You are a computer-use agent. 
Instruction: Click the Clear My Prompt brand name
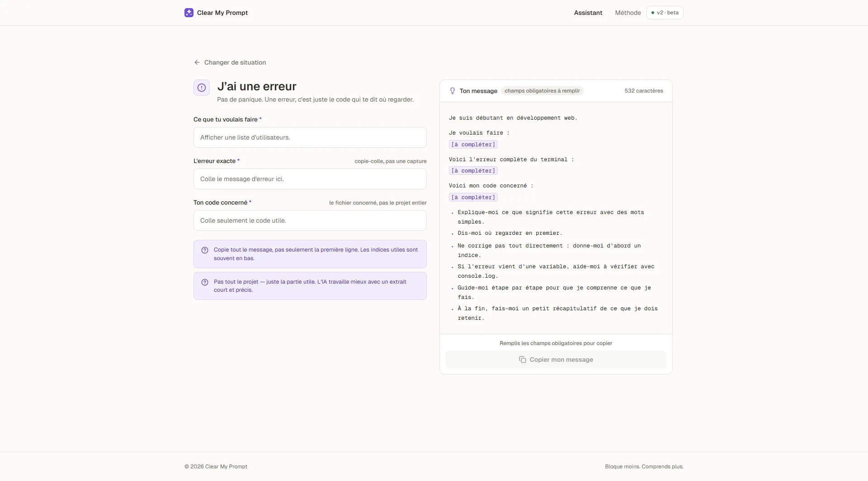222,13
